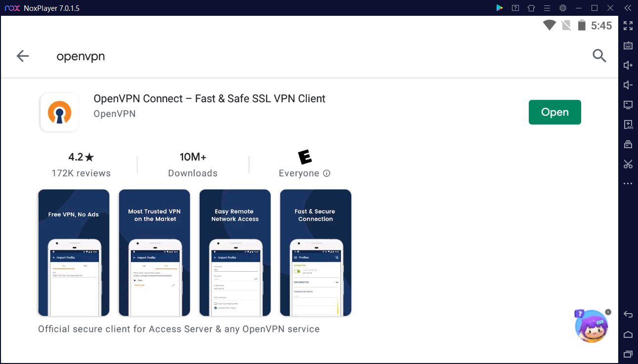
Task: Open the 'Free VPN, No Ads' screenshot
Action: pyautogui.click(x=74, y=252)
